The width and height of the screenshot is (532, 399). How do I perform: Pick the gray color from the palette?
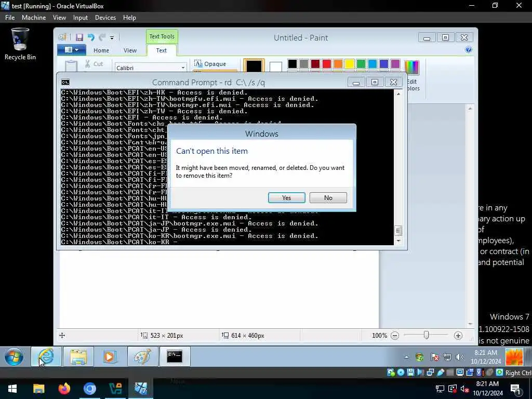pyautogui.click(x=304, y=64)
